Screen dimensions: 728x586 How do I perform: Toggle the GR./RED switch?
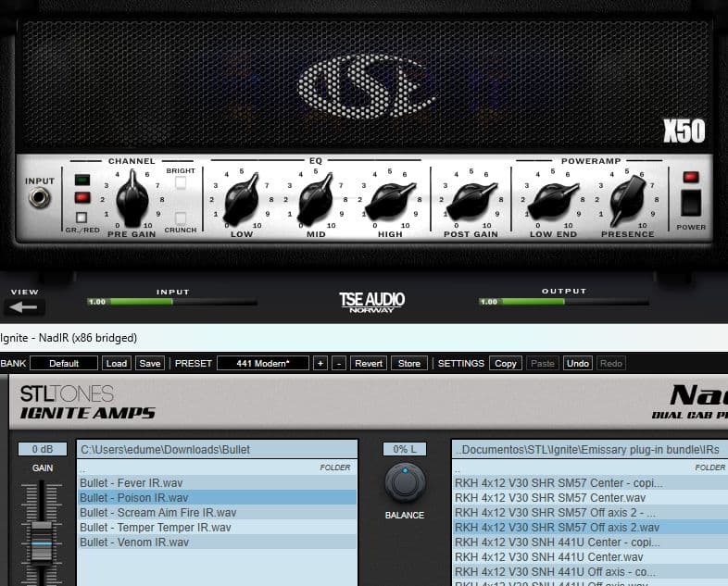pyautogui.click(x=82, y=218)
